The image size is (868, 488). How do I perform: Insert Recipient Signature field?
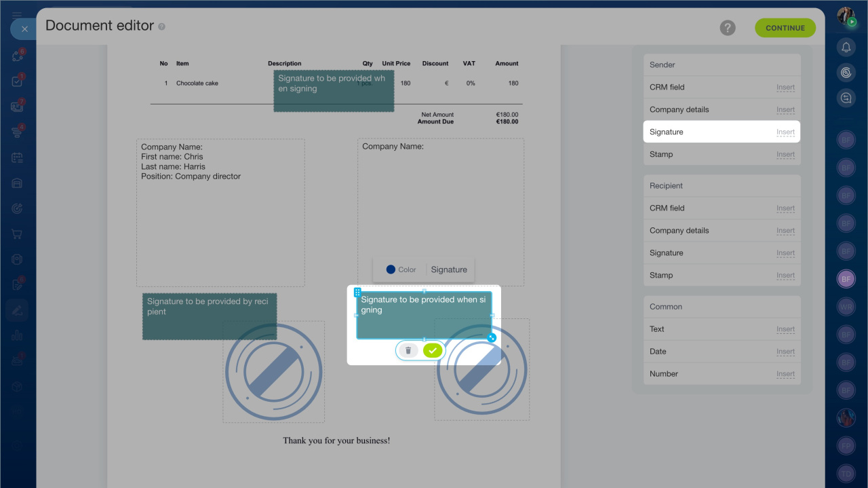[785, 253]
